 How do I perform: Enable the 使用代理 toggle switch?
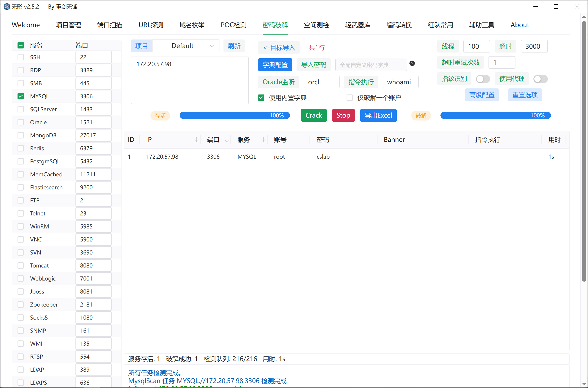540,79
